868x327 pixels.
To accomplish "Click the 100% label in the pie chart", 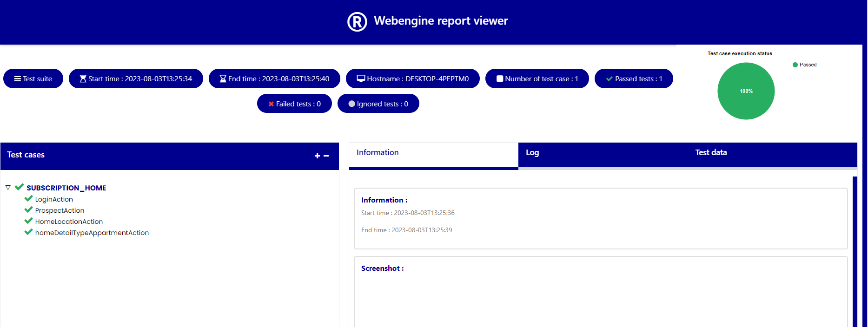I will click(746, 92).
